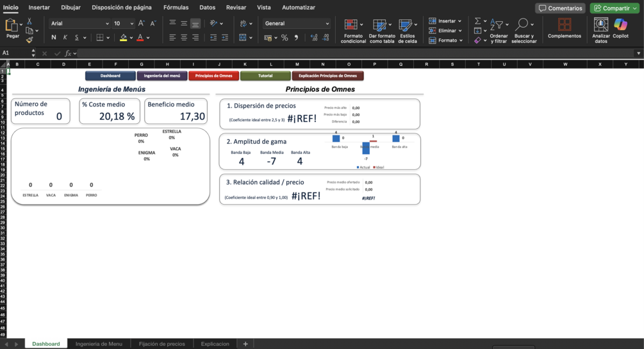The height and width of the screenshot is (349, 644).
Task: Align cell content to top
Action: (172, 24)
